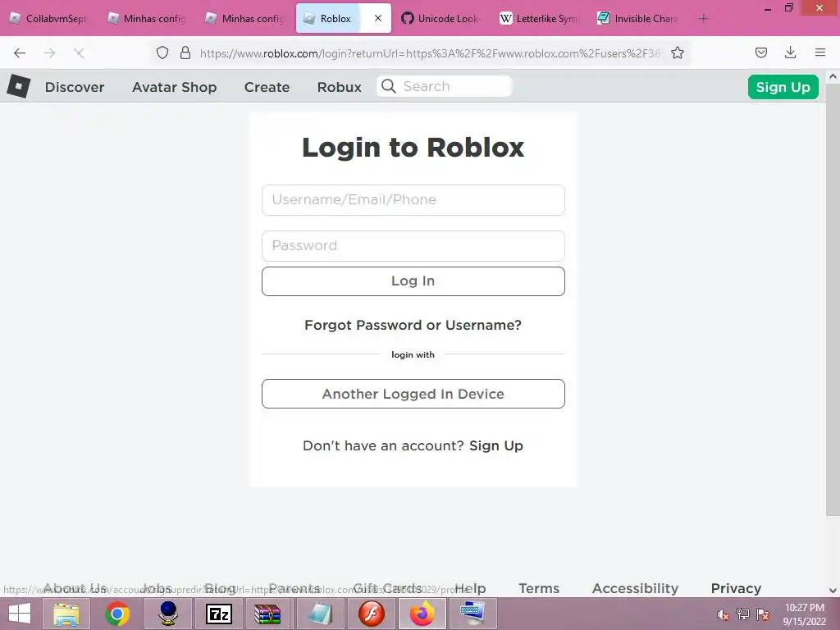The image size is (840, 630).
Task: Open the Action Center flag icon
Action: tap(763, 614)
